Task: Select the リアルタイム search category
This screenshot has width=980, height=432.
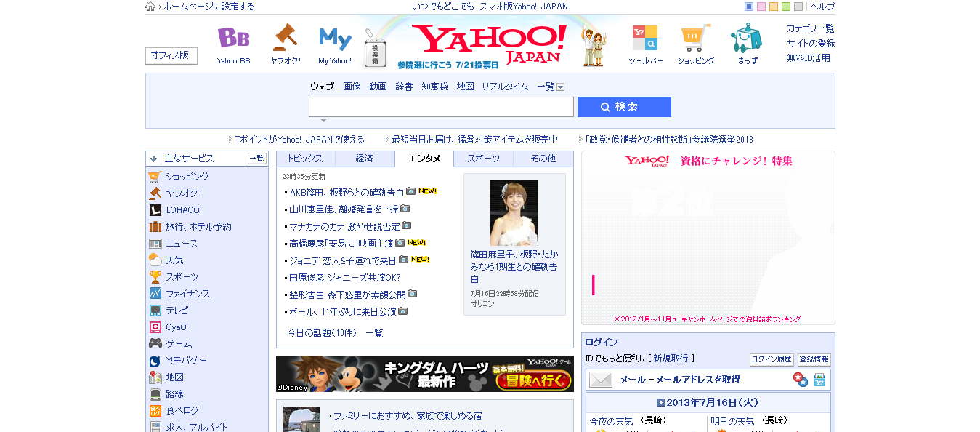Action: click(505, 87)
